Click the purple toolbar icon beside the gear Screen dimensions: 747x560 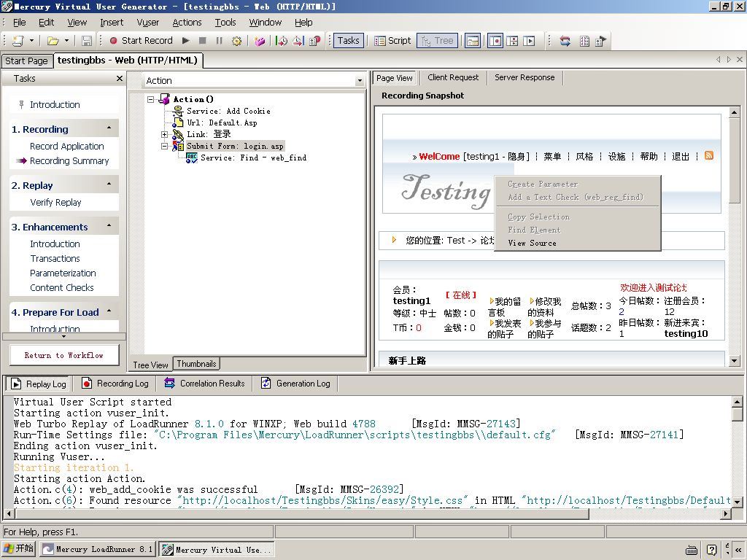[x=260, y=41]
